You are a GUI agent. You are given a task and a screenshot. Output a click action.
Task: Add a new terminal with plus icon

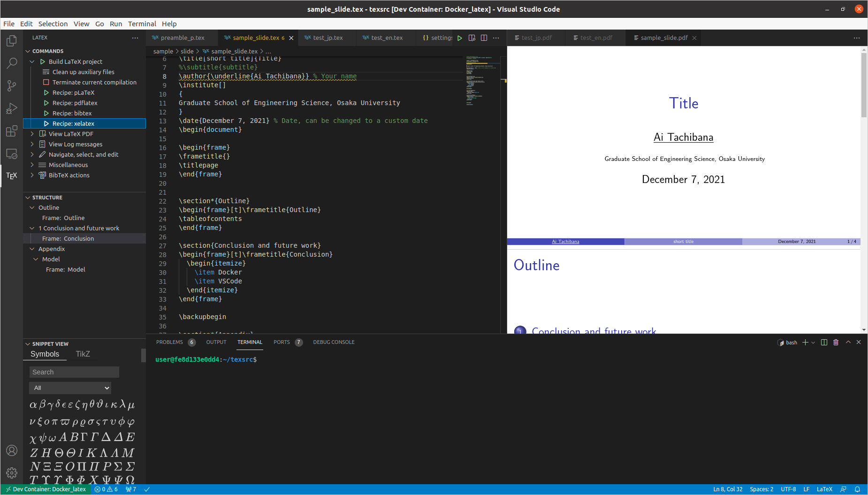[x=805, y=343]
